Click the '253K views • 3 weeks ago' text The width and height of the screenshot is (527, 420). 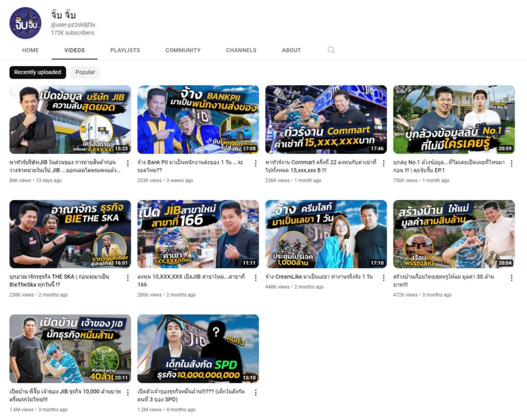165,180
